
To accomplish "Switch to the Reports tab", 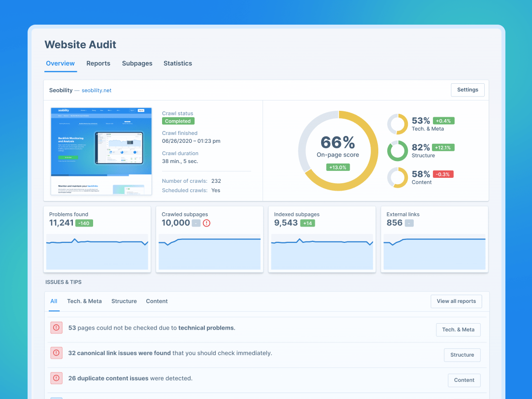I will click(x=98, y=64).
